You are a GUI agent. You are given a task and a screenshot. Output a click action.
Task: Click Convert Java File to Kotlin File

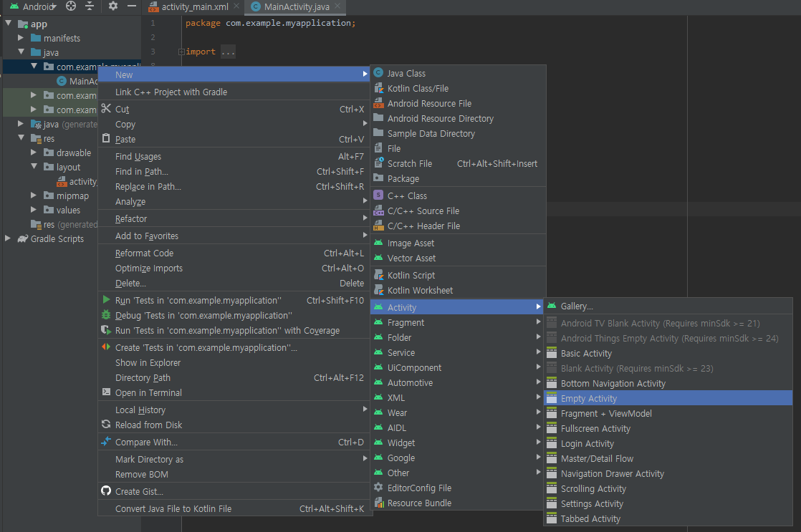[234, 508]
